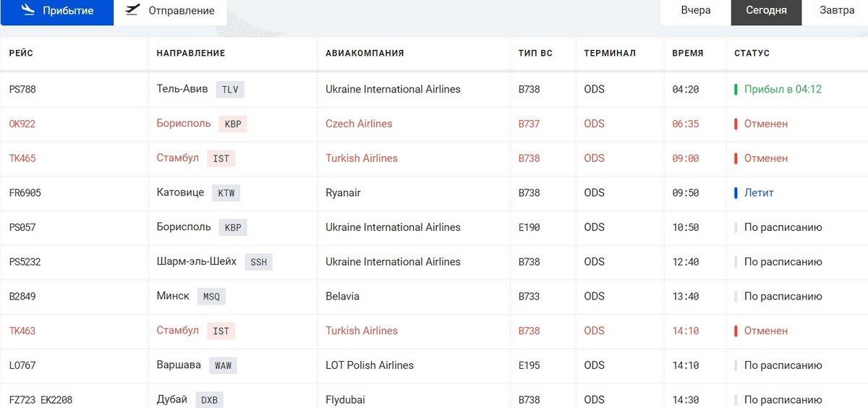Click the SSH airport code badge

coord(259,262)
